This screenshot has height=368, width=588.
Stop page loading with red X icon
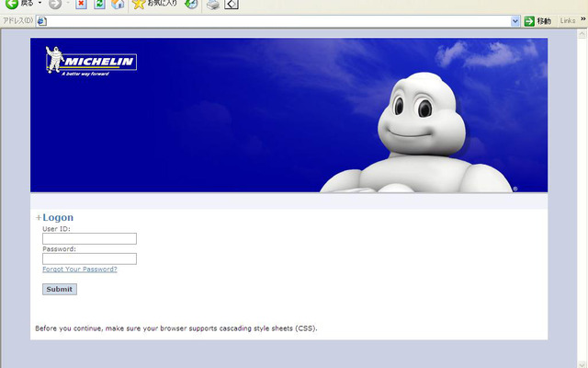coord(81,4)
